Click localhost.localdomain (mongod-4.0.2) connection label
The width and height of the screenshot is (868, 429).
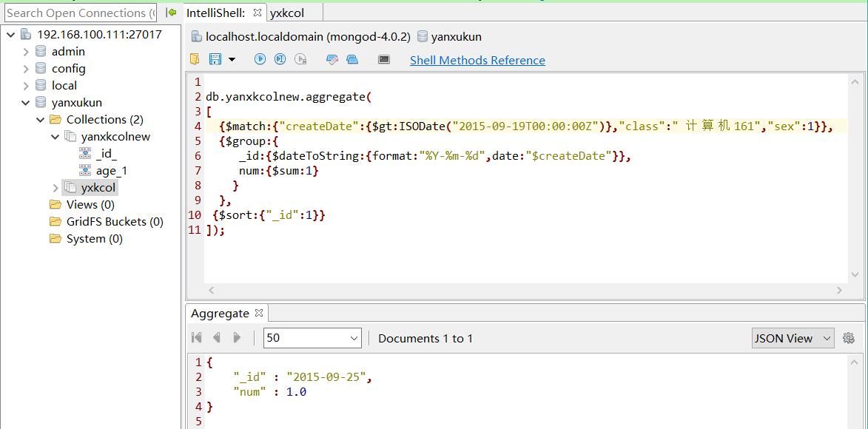coord(308,36)
